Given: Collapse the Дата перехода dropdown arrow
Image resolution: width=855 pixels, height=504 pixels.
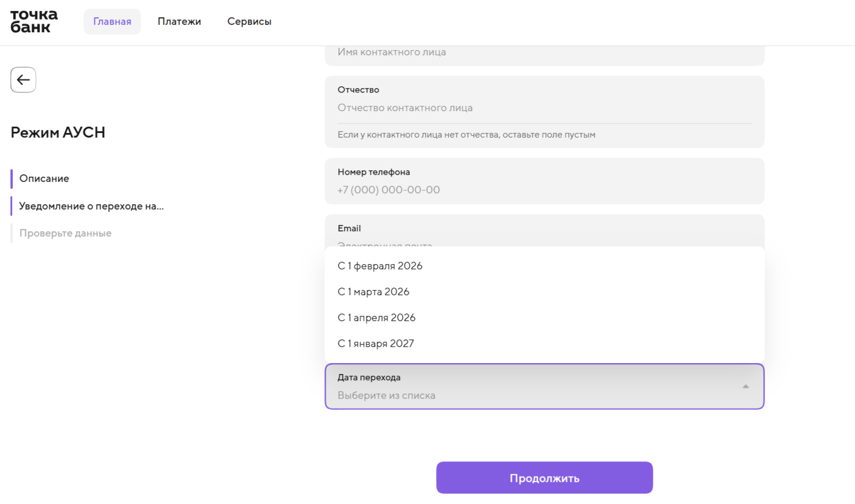Looking at the screenshot, I should pyautogui.click(x=745, y=387).
